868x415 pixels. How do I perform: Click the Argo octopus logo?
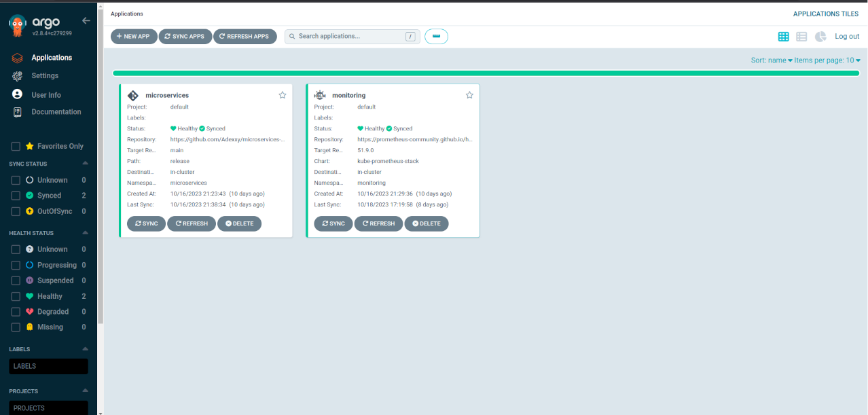18,26
